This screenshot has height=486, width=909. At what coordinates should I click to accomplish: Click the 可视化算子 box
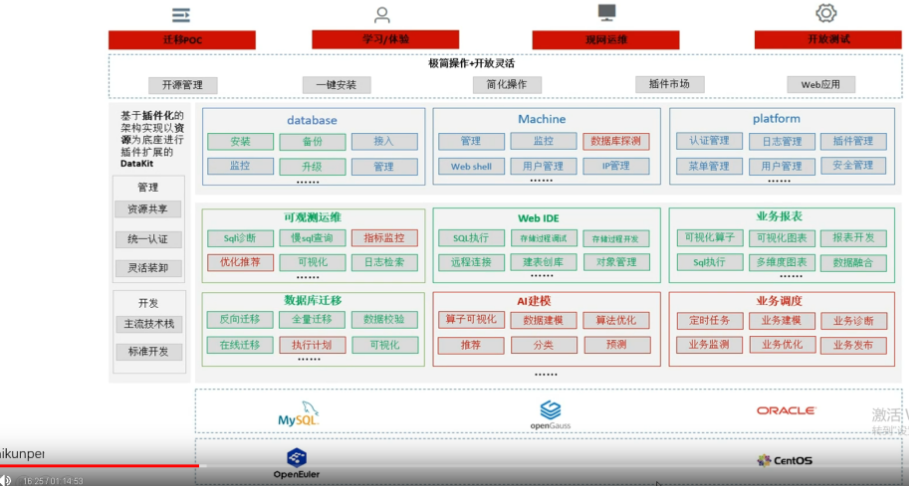710,238
